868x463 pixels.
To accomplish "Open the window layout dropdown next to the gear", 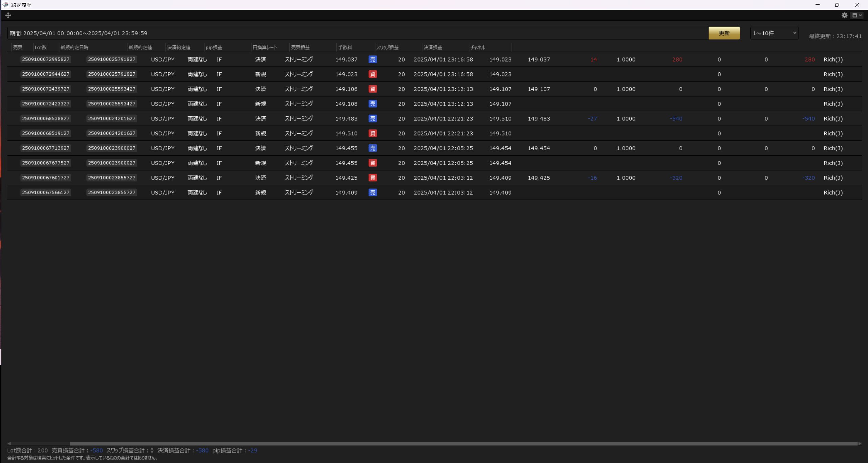I will tap(857, 15).
